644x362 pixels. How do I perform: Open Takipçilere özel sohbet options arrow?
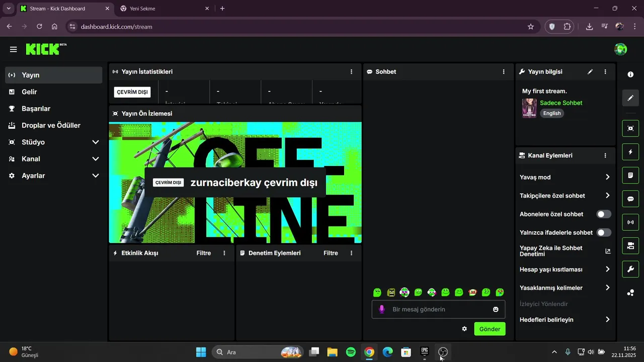coord(607,196)
